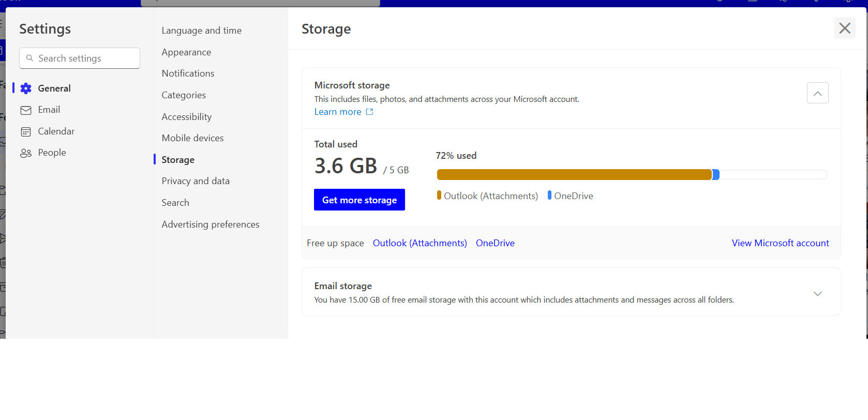Click the People icon in settings

tap(26, 153)
